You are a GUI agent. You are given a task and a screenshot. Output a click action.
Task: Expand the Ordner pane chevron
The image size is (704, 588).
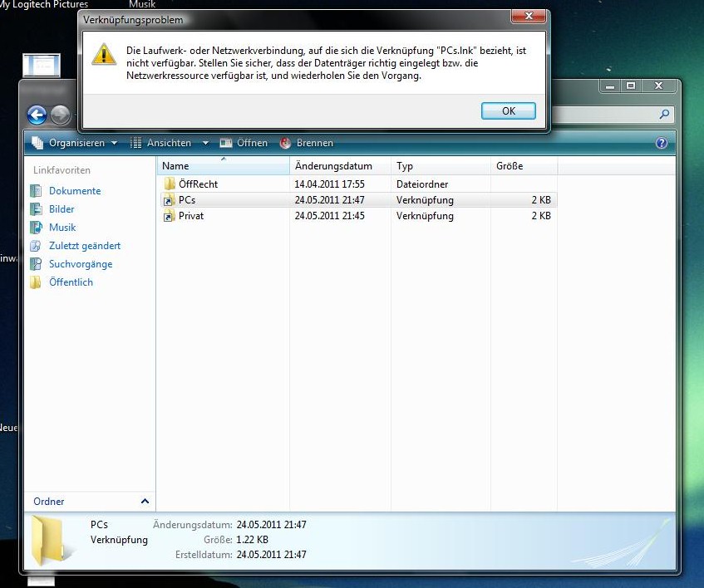(x=145, y=502)
